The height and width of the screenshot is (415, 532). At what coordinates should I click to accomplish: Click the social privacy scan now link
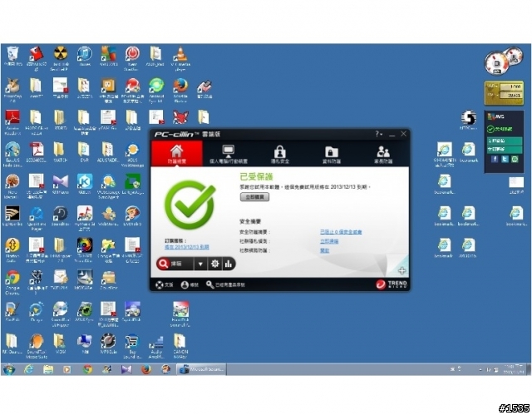pos(329,241)
